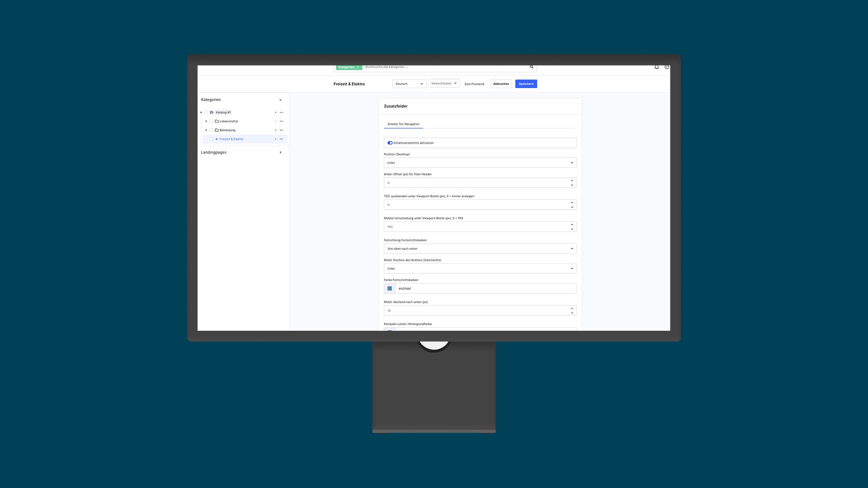This screenshot has width=868, height=488.
Task: Open the three-dot menu for Bekleidung
Action: [281, 130]
